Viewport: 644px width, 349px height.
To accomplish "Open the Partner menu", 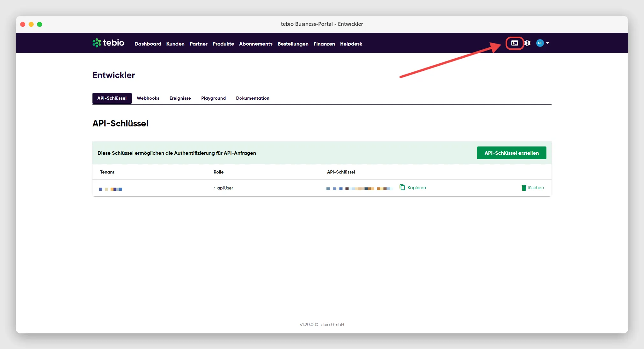I will [x=198, y=44].
